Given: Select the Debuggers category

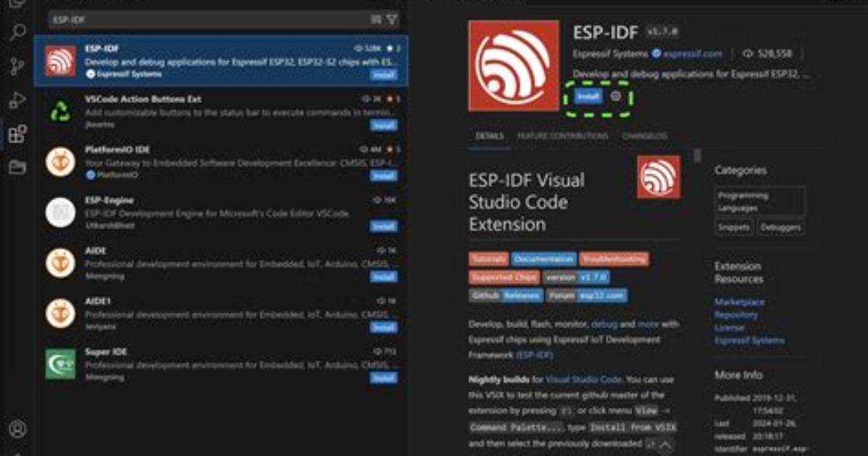Looking at the screenshot, I should point(780,227).
